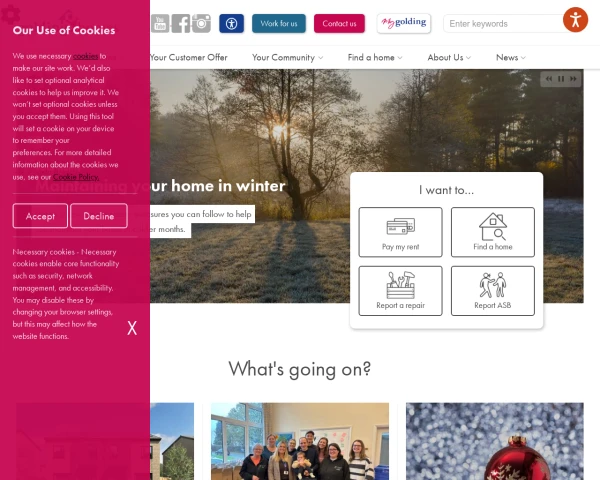
Task: Skip to the next slideshow image
Action: [x=573, y=79]
